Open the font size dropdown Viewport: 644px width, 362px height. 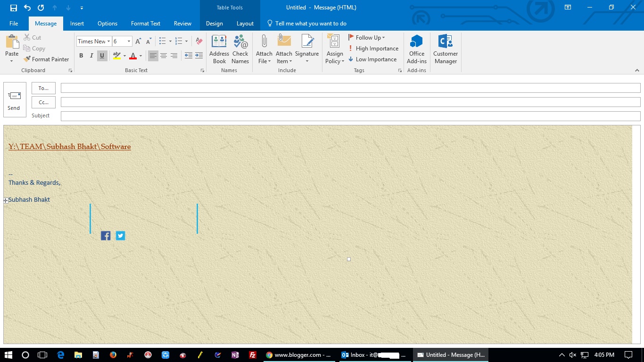(x=129, y=41)
